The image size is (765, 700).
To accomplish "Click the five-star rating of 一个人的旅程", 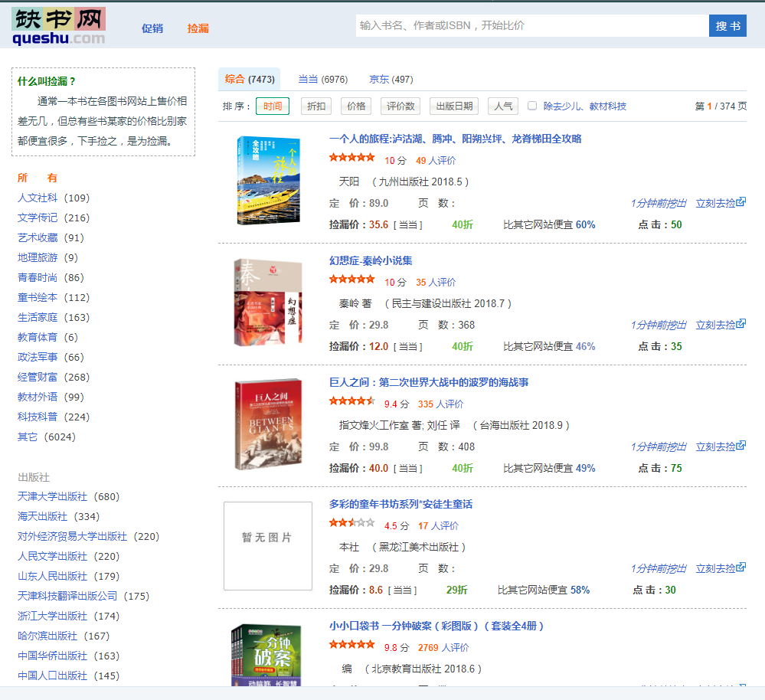I will coord(351,157).
